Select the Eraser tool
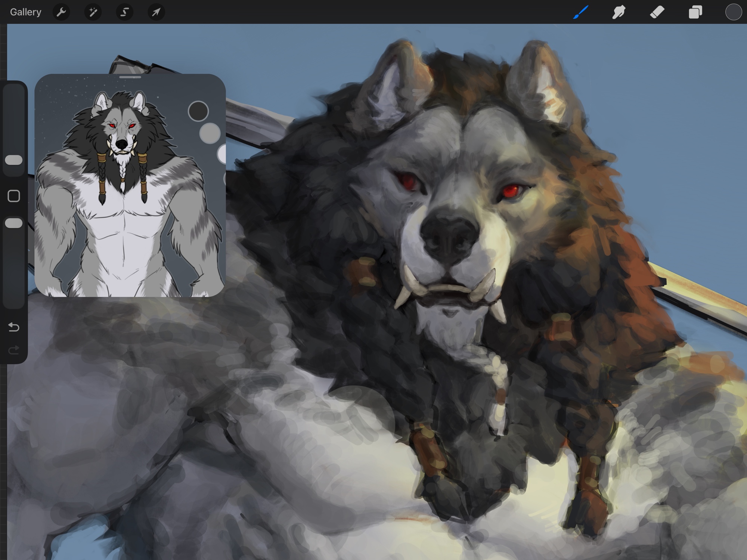747x560 pixels. pyautogui.click(x=657, y=12)
